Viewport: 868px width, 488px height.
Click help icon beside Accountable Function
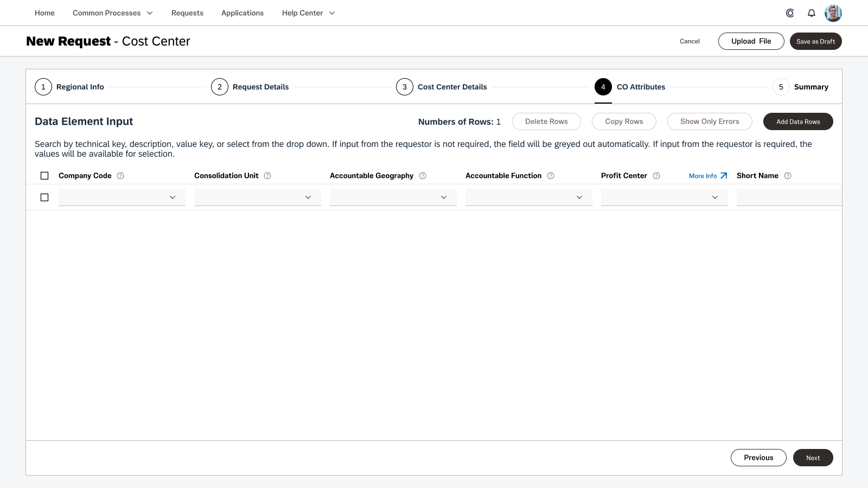(x=551, y=176)
